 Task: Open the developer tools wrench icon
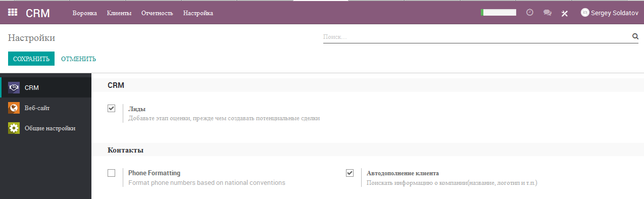click(565, 13)
